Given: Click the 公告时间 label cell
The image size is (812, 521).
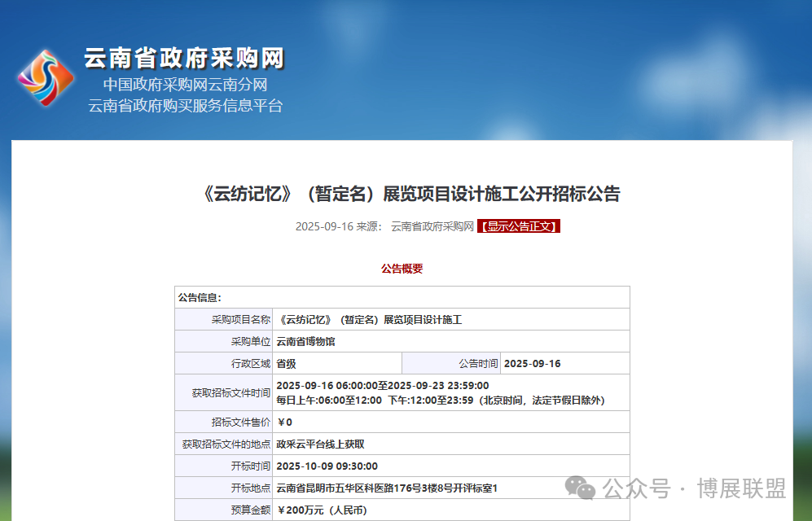Looking at the screenshot, I should [x=451, y=363].
